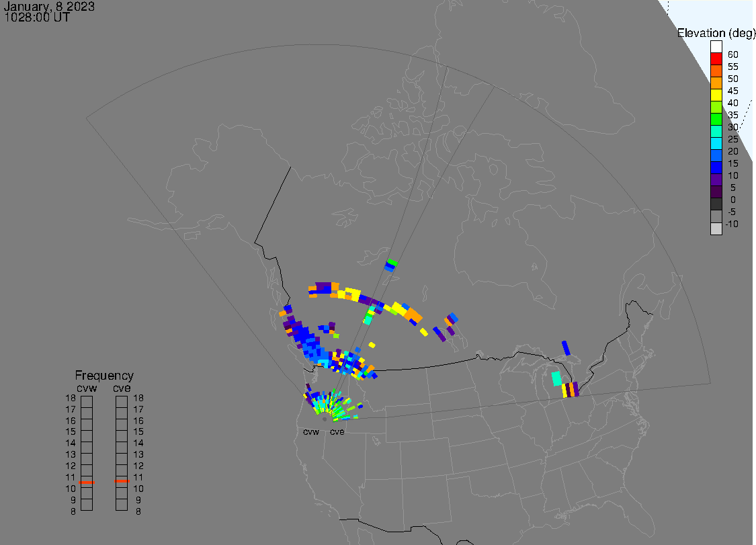The image size is (756, 545).
Task: Click the 'cve' radar label on the map
Action: click(x=337, y=431)
